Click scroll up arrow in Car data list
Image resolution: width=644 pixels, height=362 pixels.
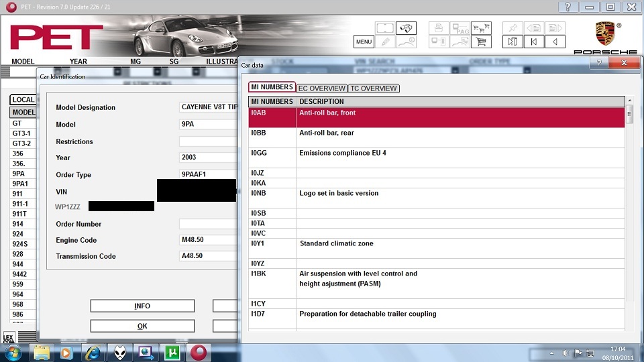pos(630,100)
